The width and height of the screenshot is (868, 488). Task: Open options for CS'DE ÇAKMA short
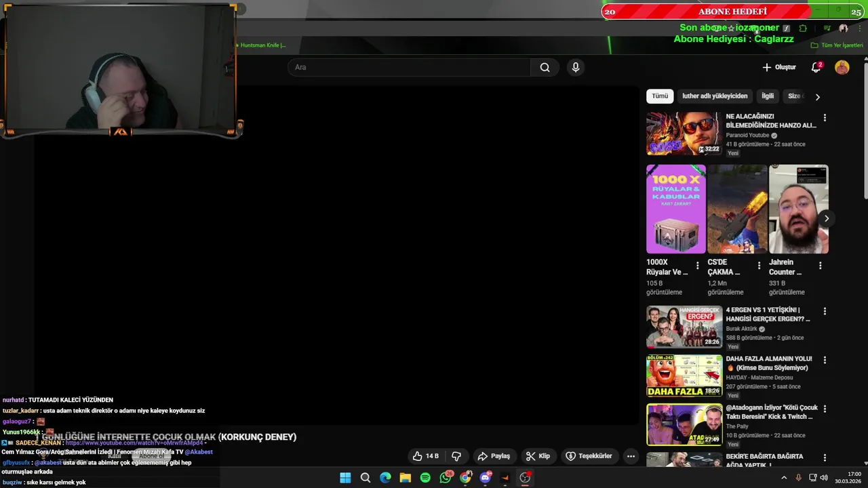coord(759,266)
